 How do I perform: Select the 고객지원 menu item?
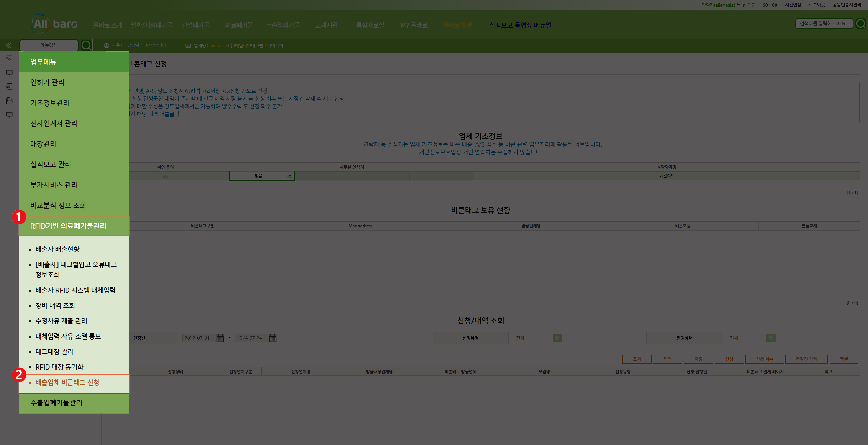[326, 25]
